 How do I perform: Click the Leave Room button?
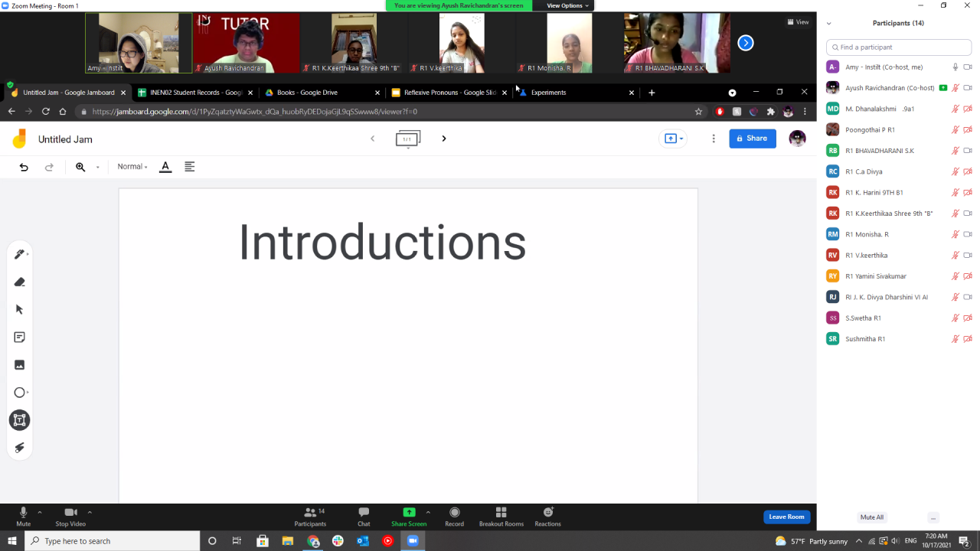point(786,517)
